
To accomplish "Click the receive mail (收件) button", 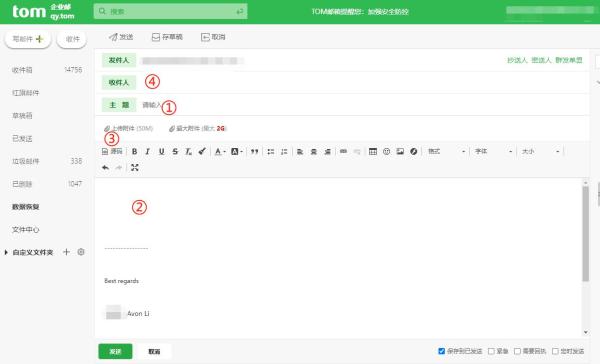I will point(72,39).
